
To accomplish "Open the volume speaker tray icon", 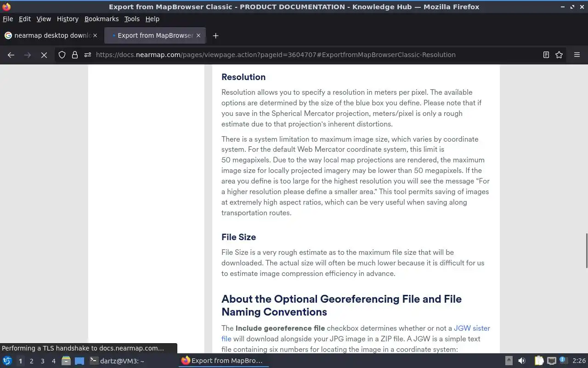I will coord(522,361).
